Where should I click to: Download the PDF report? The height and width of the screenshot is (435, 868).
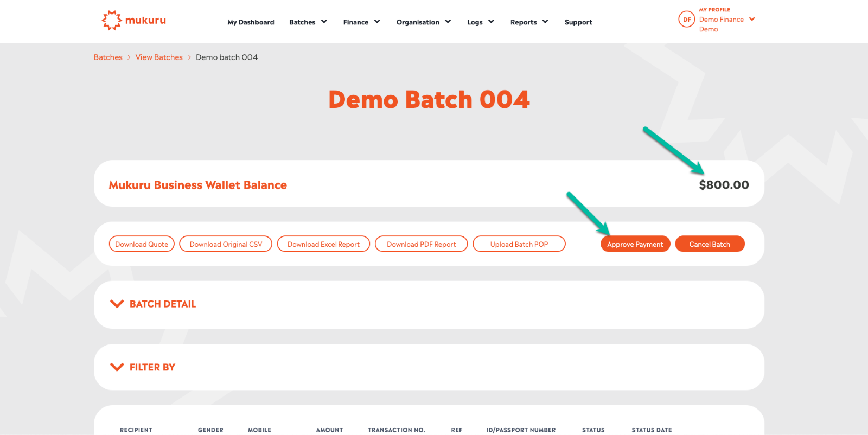(x=421, y=244)
